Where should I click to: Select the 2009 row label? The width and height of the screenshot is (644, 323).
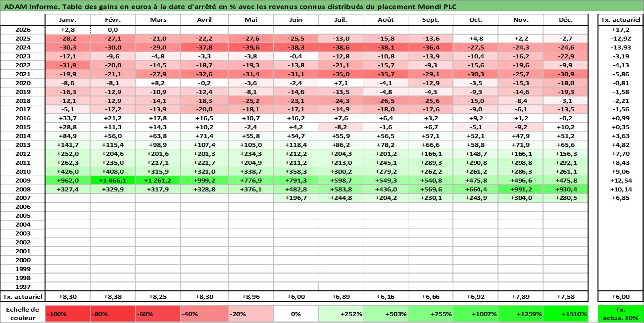click(x=23, y=181)
